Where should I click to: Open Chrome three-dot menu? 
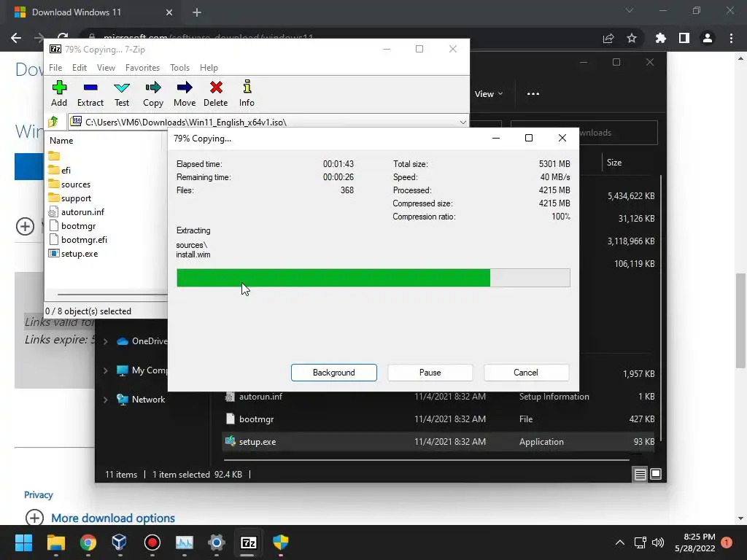point(731,38)
